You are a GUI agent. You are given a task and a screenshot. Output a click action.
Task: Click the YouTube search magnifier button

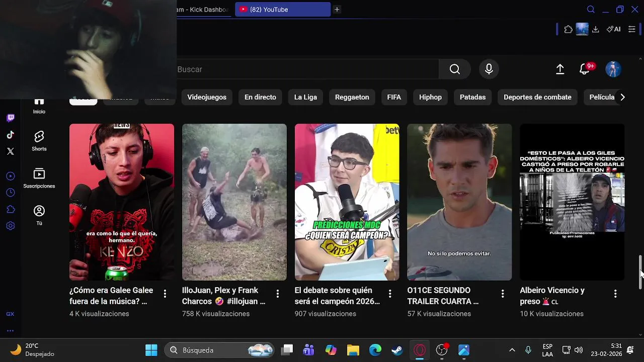click(x=455, y=69)
